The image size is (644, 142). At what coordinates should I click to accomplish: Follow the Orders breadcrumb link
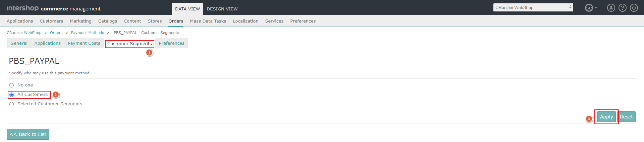(56, 33)
